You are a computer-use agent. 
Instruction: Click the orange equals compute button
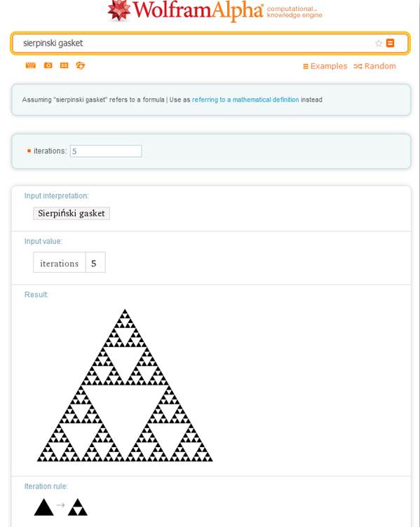[x=390, y=43]
